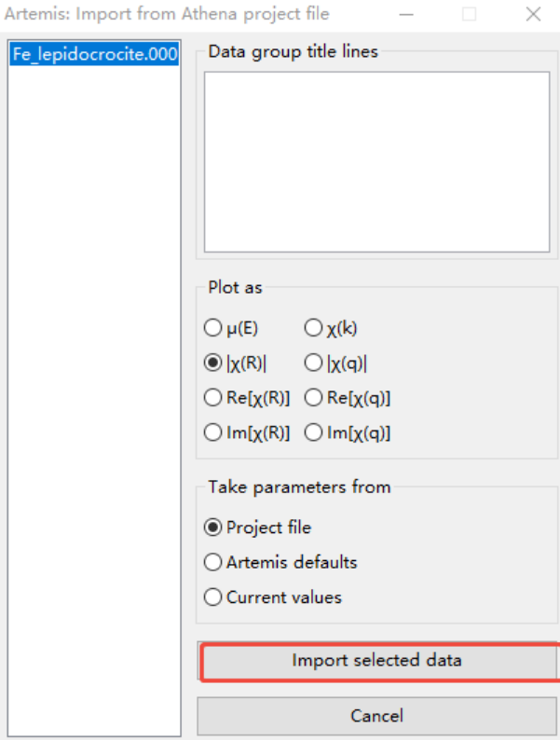Use Current values for parameters
560x740 pixels.
[x=213, y=597]
